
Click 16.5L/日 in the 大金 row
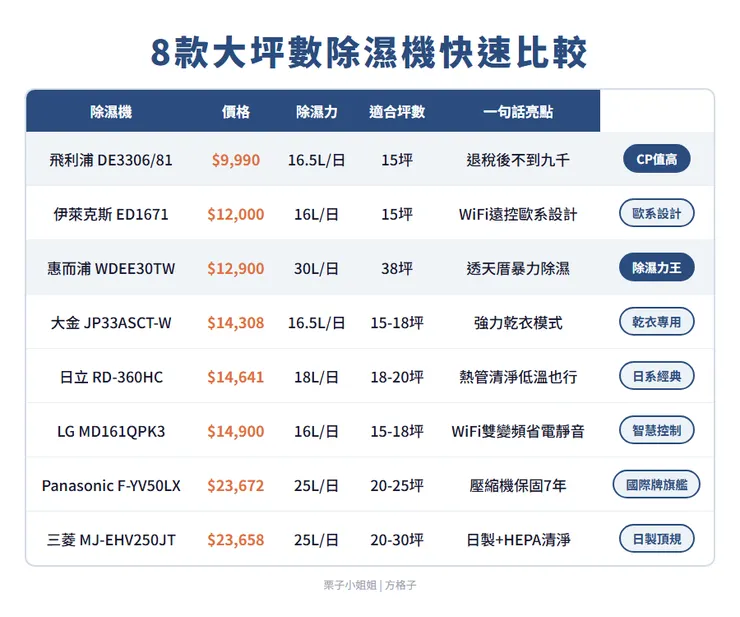[x=316, y=323]
